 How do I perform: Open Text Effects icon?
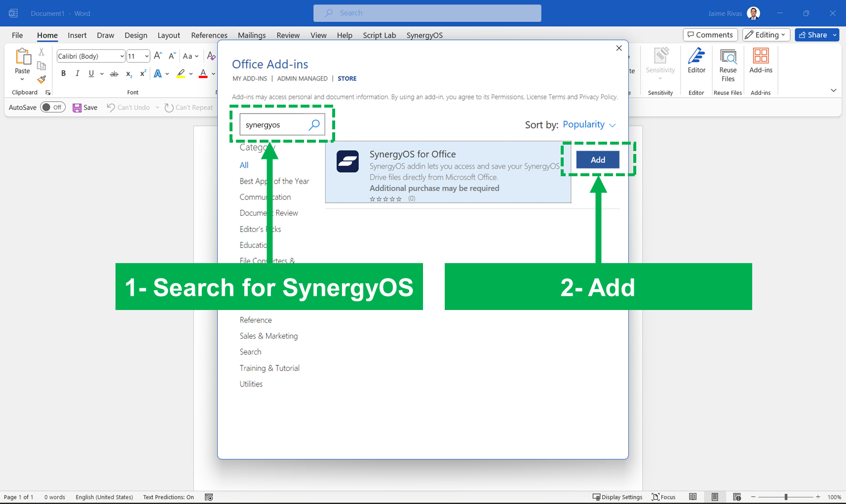pyautogui.click(x=158, y=74)
